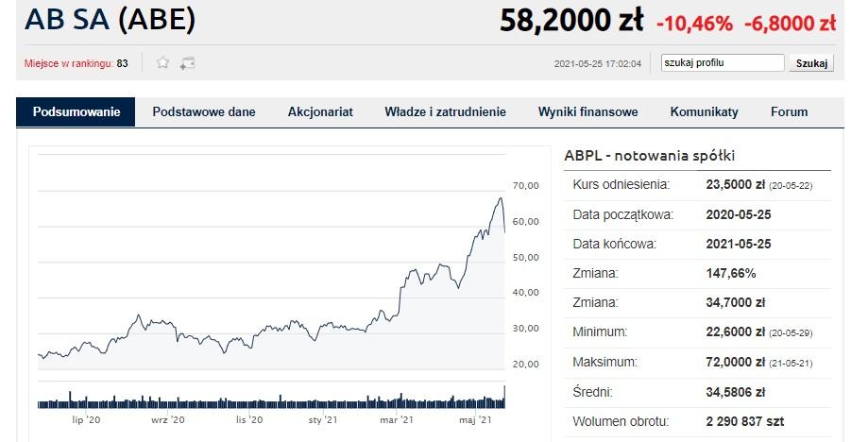Click the lip '20 axis label

click(86, 420)
